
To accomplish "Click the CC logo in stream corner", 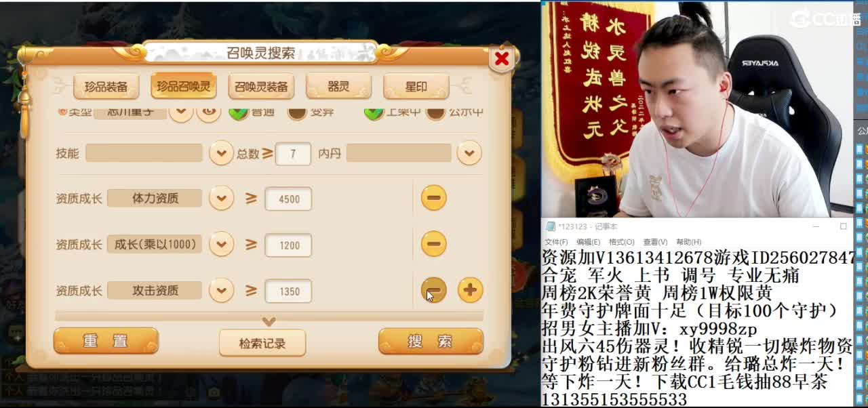I will click(x=825, y=19).
